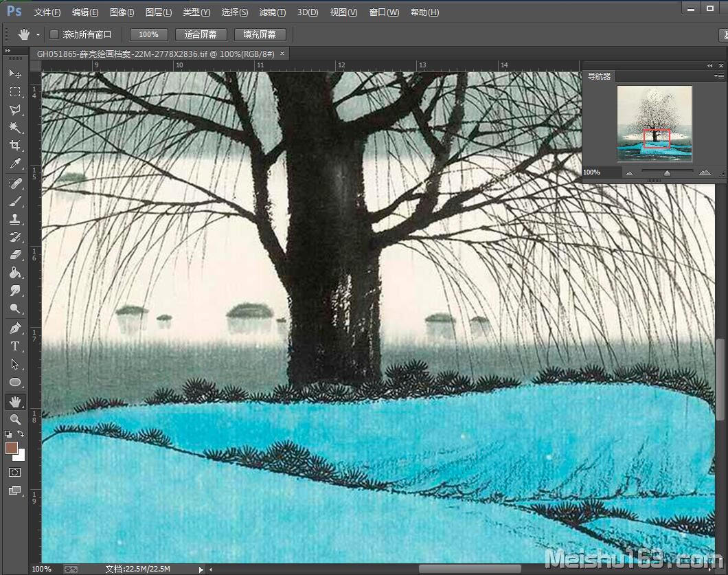Viewport: 728px width, 575px height.
Task: Open the 选择(S) menu
Action: click(x=234, y=12)
